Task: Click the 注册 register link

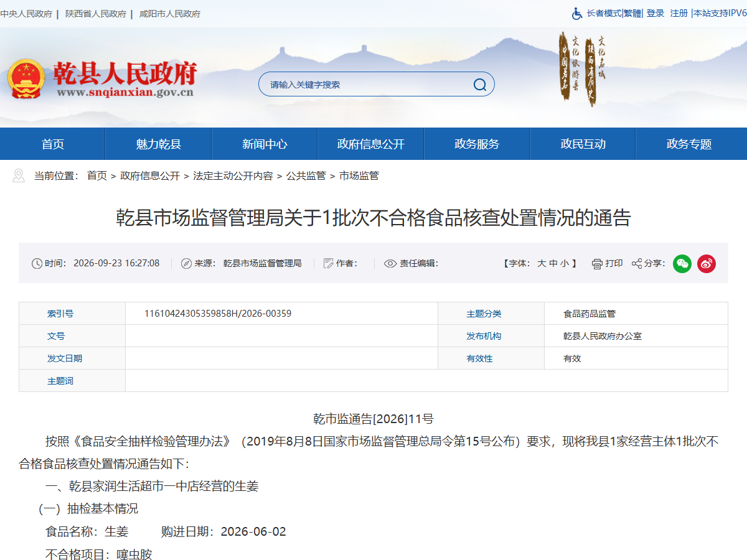Action: click(x=679, y=13)
